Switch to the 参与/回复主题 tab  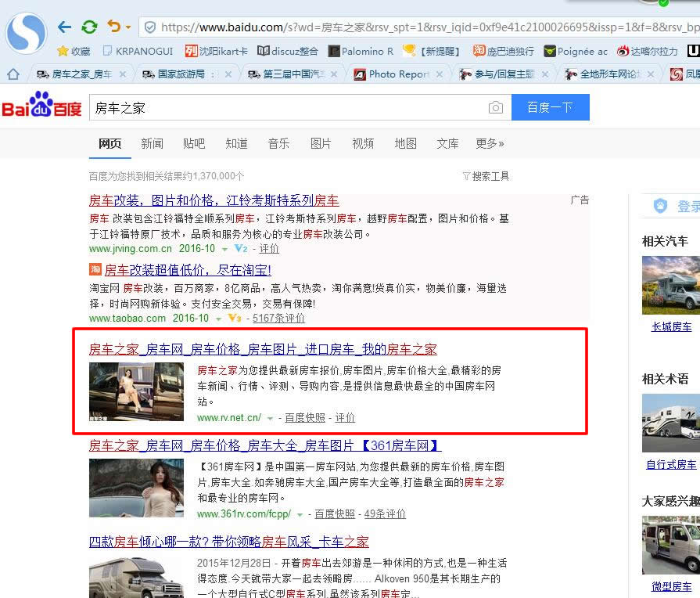pyautogui.click(x=497, y=74)
